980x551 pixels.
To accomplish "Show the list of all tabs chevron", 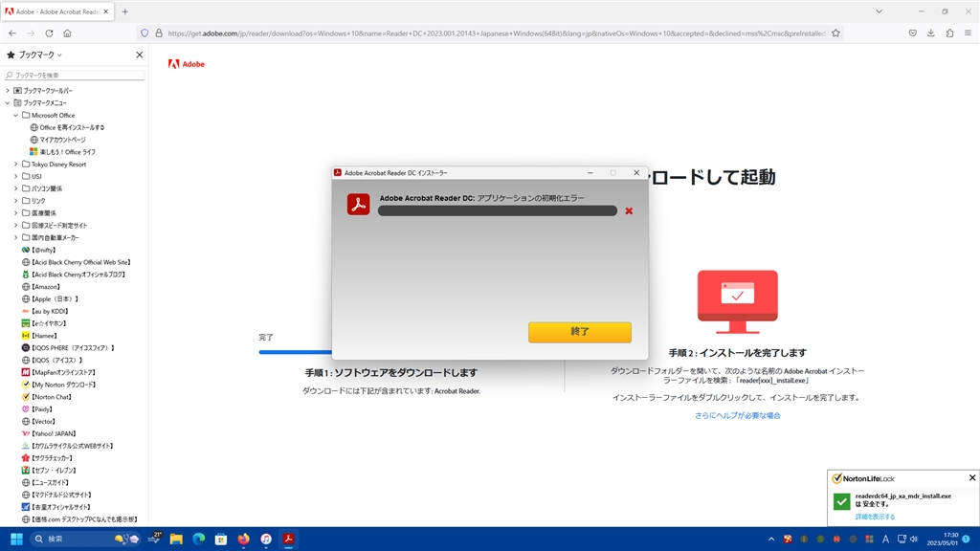I will 879,11.
